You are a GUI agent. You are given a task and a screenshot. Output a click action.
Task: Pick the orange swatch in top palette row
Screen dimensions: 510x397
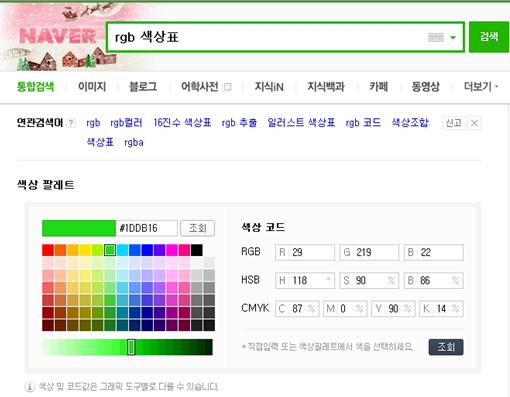tap(60, 250)
